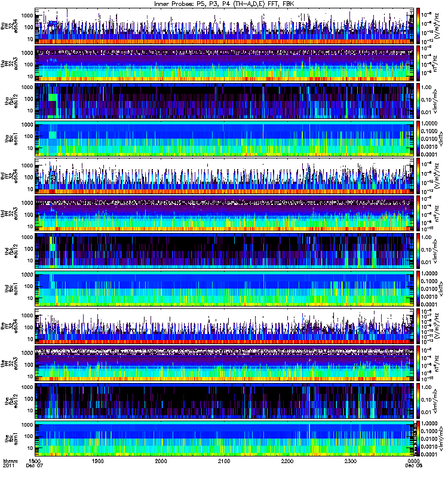448x478 pixels.
Task: Select the the fff scm3 spectrogram panel
Action: click(x=224, y=363)
